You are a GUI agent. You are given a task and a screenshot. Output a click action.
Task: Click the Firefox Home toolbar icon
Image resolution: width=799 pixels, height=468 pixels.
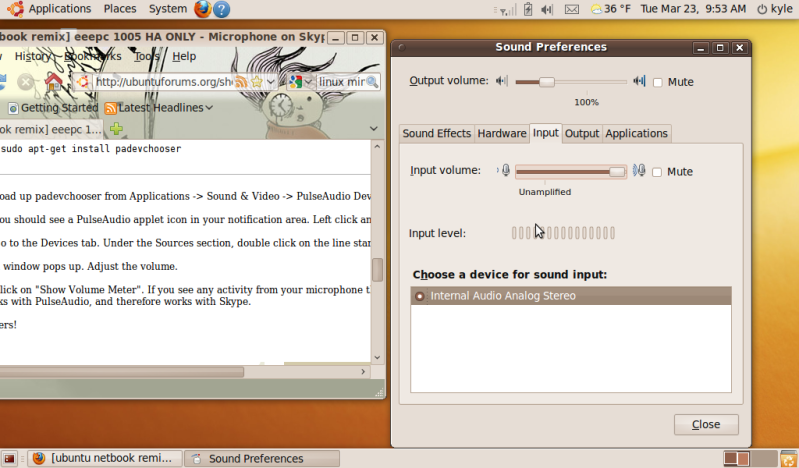coord(54,81)
